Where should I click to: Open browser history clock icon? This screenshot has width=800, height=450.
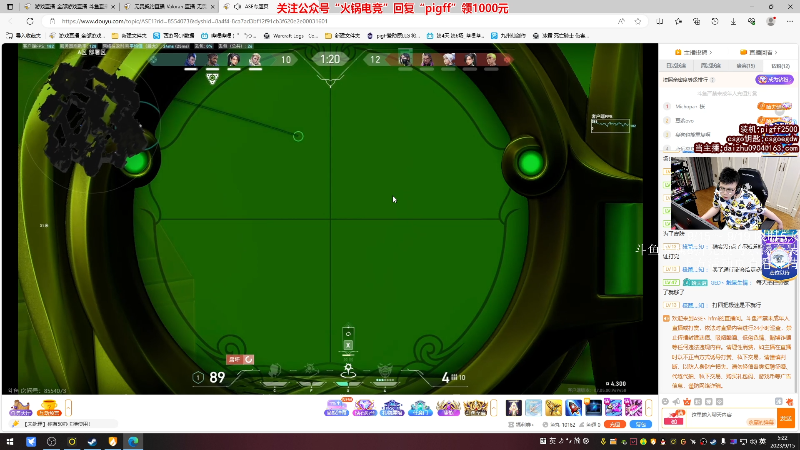coord(715,21)
